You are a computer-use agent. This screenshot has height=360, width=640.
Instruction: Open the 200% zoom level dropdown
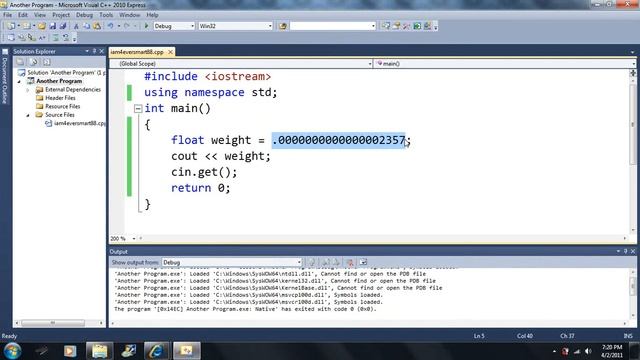click(134, 238)
